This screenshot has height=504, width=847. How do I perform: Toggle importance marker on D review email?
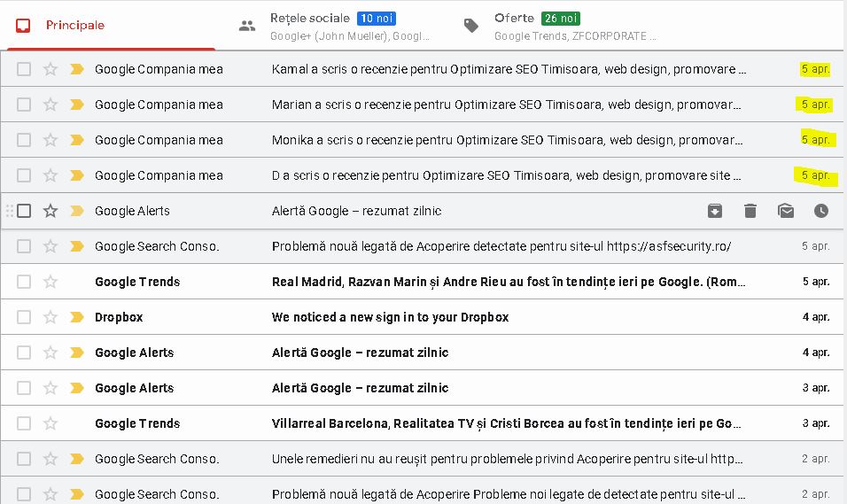77,175
